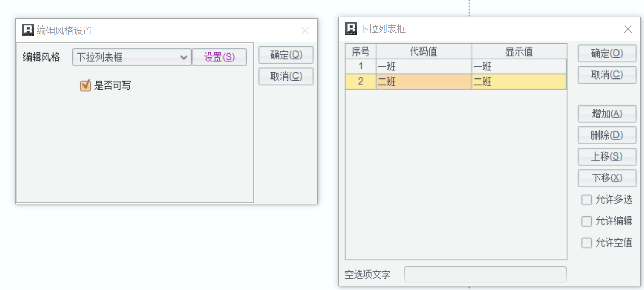
Task: Select row 1 in the 序号 column
Action: point(361,66)
